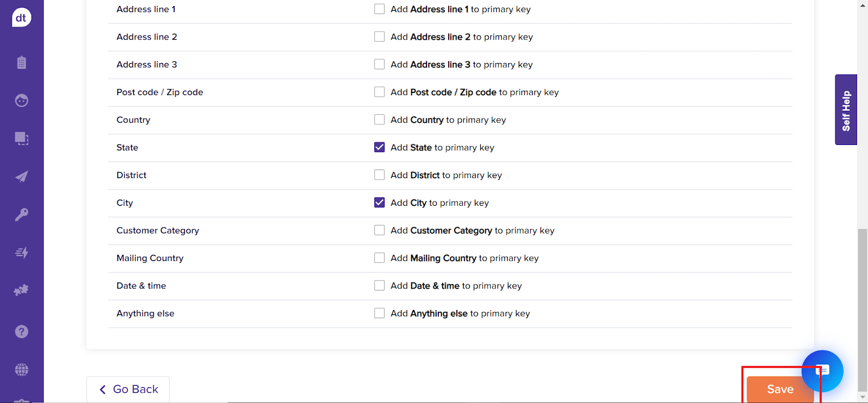Click the paper plane sidebar icon
This screenshot has height=403, width=868.
point(21,177)
